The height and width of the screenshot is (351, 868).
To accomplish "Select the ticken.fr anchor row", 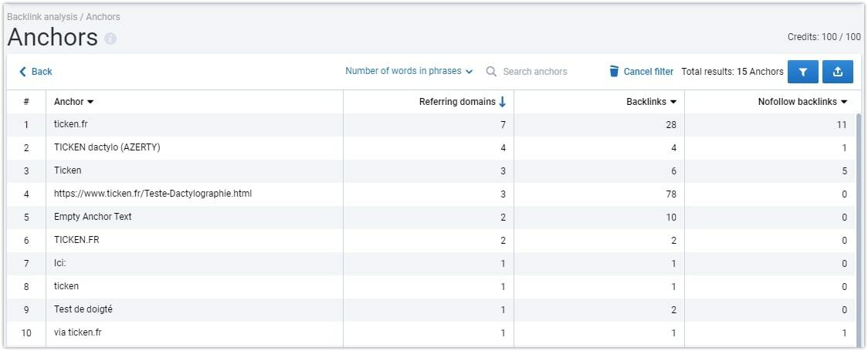I will (x=431, y=125).
